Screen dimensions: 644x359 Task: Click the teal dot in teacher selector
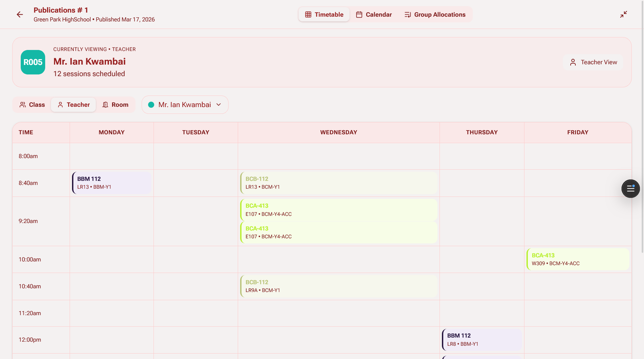[x=151, y=105]
